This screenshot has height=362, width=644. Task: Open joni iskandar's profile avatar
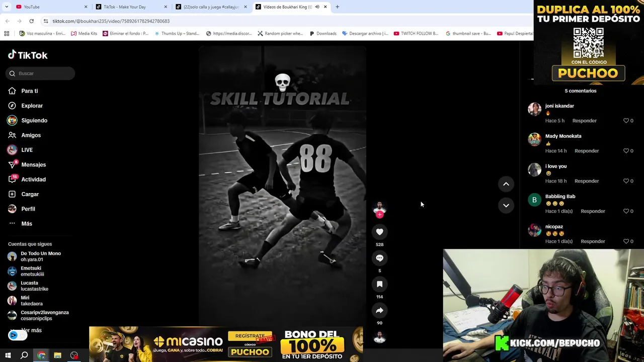[534, 109]
